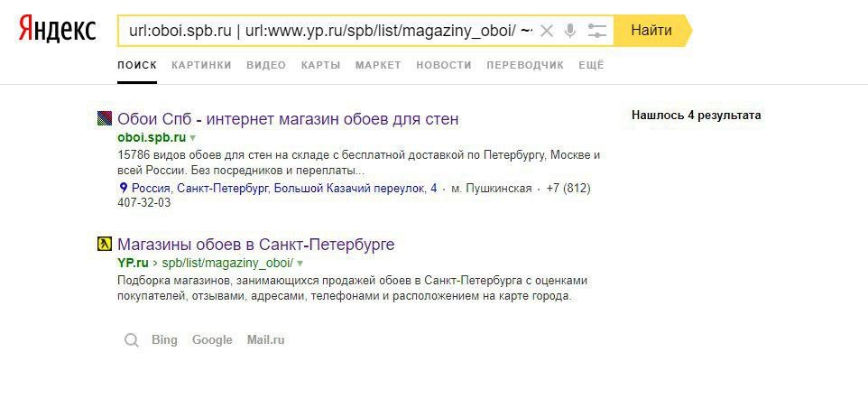Click the Нашлось 4 результата text
The image size is (868, 417).
[x=696, y=116]
